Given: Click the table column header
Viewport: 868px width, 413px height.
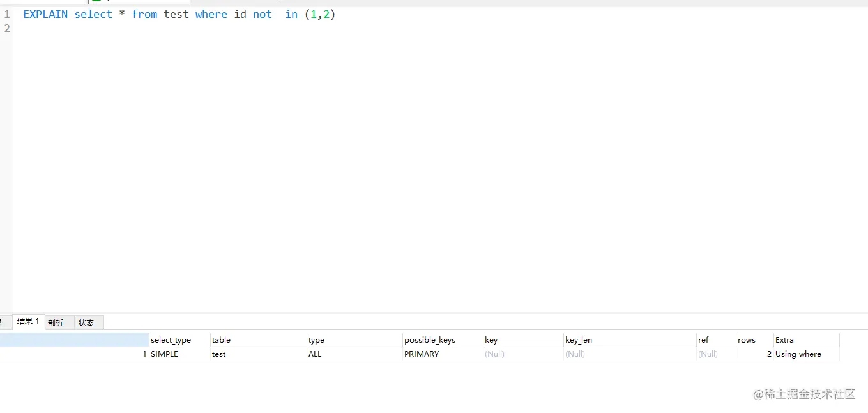Looking at the screenshot, I should 258,340.
